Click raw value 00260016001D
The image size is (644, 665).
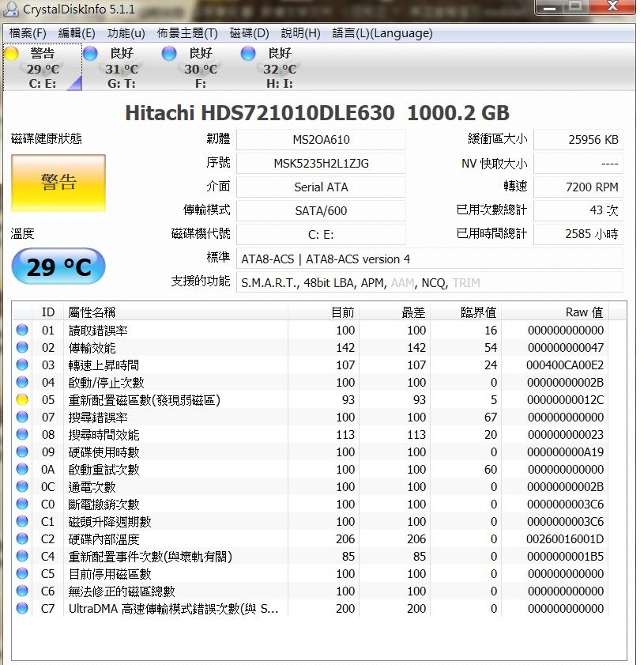[x=565, y=539]
